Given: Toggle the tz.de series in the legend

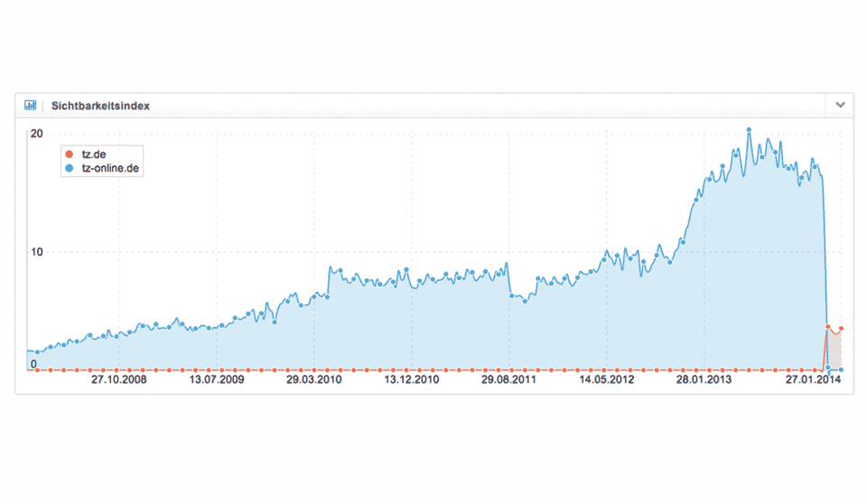Looking at the screenshot, I should point(93,154).
